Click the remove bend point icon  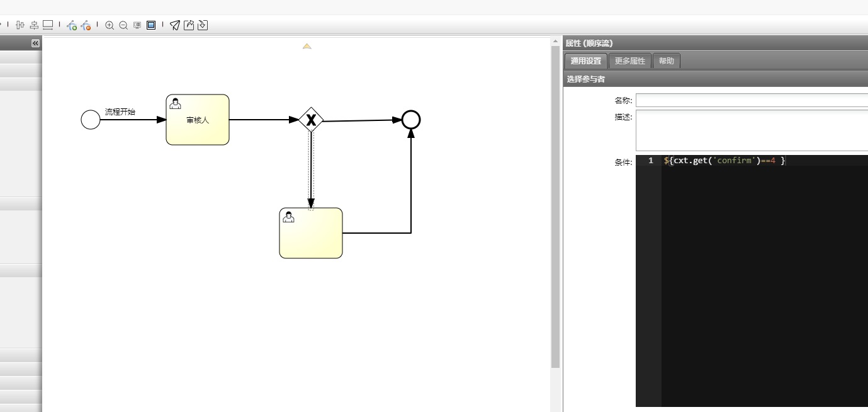click(86, 25)
